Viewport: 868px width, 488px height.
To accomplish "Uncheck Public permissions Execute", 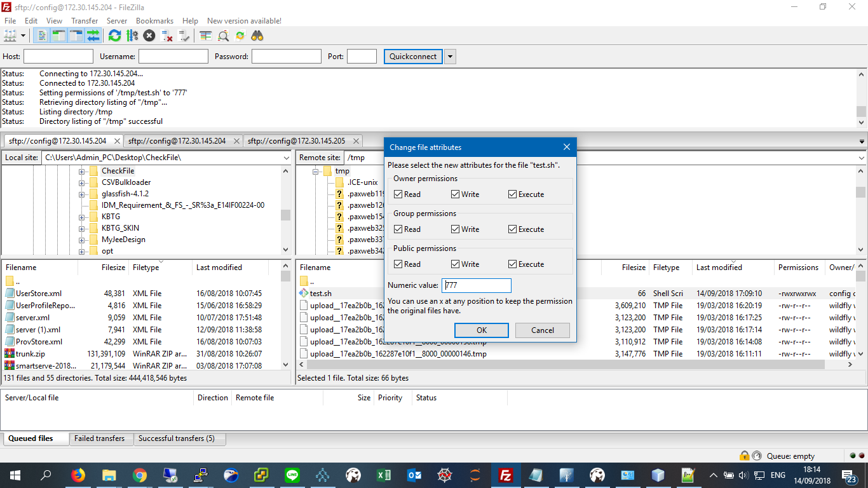I will [512, 264].
